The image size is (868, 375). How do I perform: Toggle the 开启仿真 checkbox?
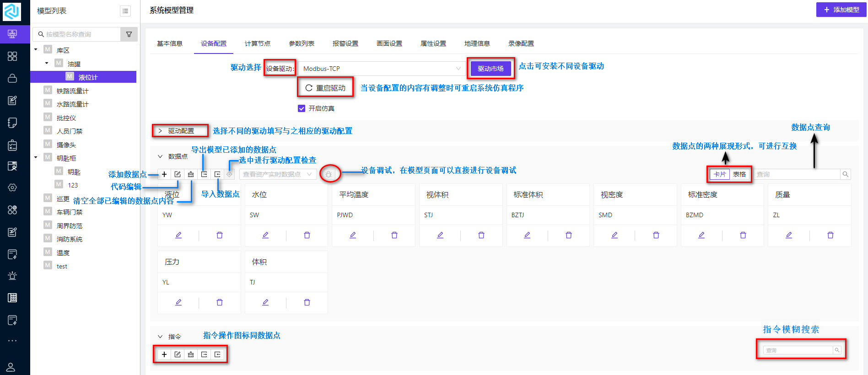pos(302,108)
